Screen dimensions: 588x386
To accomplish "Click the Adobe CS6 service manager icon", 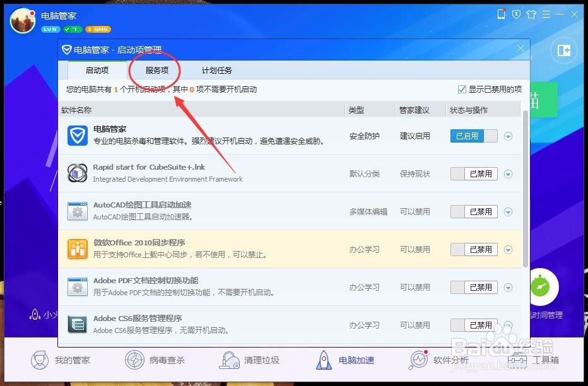I will point(78,325).
